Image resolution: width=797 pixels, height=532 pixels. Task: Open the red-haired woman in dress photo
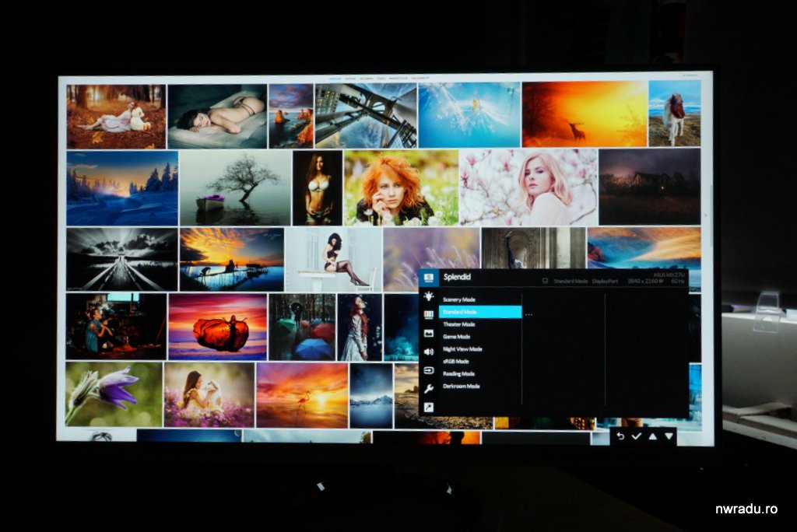tap(360, 327)
